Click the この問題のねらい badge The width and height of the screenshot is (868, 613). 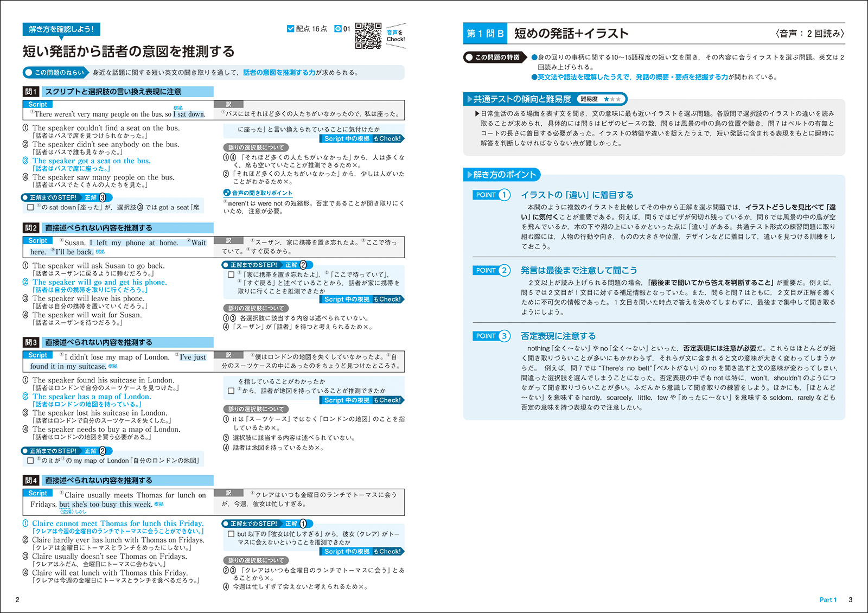coord(55,72)
